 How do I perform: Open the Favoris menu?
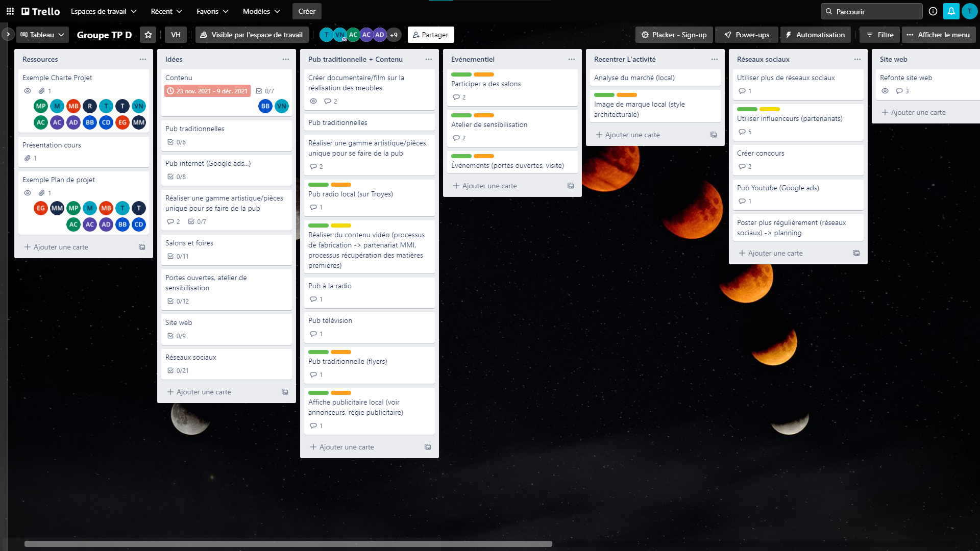point(212,11)
